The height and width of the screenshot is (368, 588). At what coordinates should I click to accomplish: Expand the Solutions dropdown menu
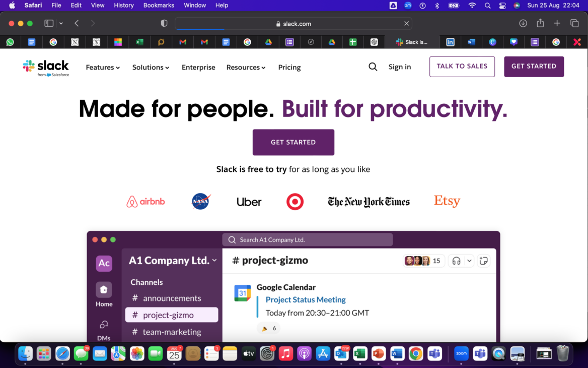pos(151,67)
